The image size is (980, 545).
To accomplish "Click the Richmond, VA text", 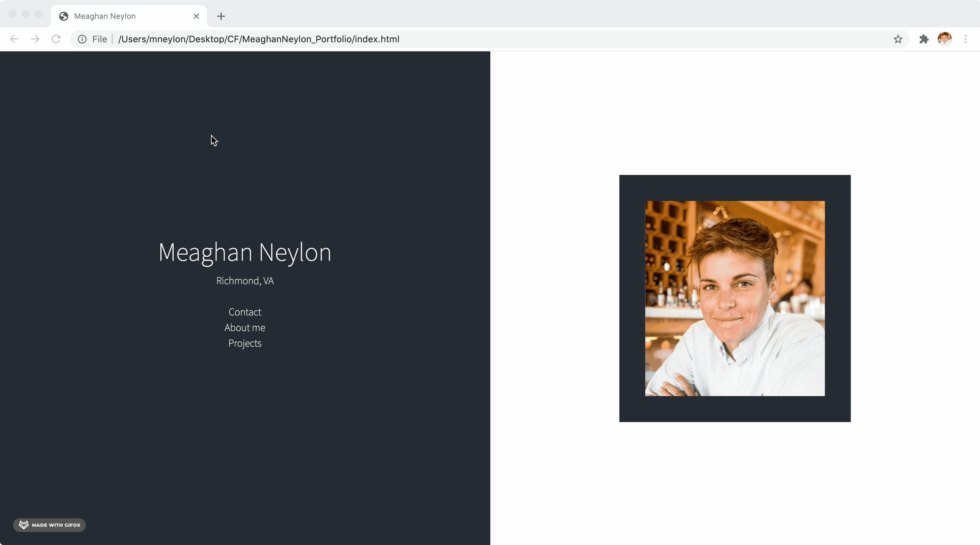I will tap(245, 281).
